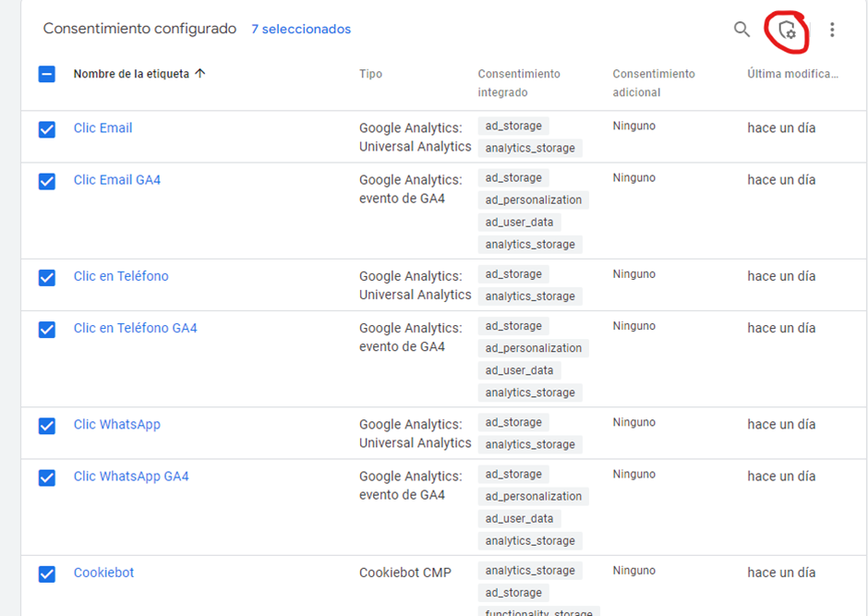Screen dimensions: 868x616
Task: Click the Tipo column header
Action: click(x=370, y=74)
